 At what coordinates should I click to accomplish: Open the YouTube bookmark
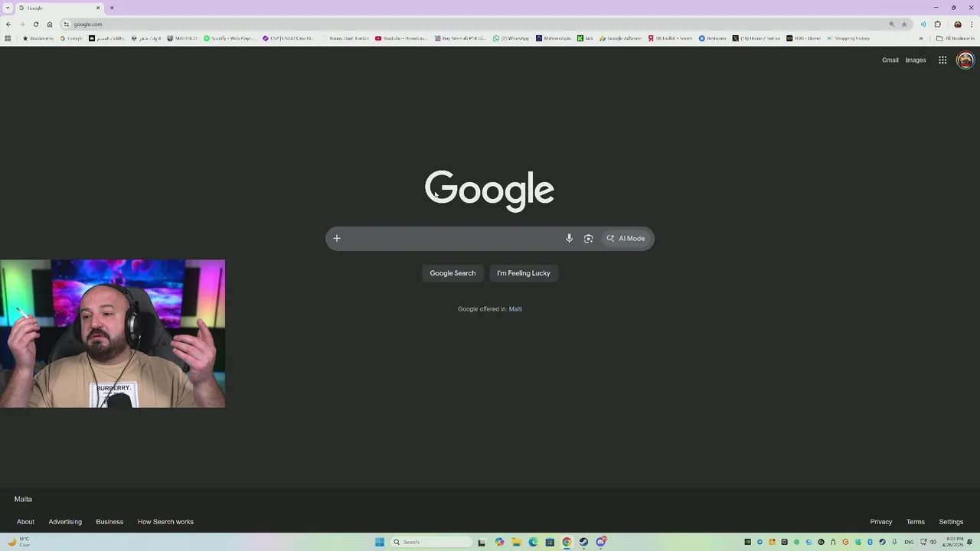tap(401, 38)
